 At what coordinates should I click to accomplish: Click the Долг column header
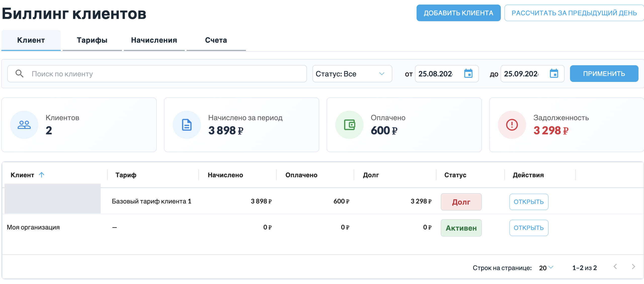pyautogui.click(x=371, y=175)
